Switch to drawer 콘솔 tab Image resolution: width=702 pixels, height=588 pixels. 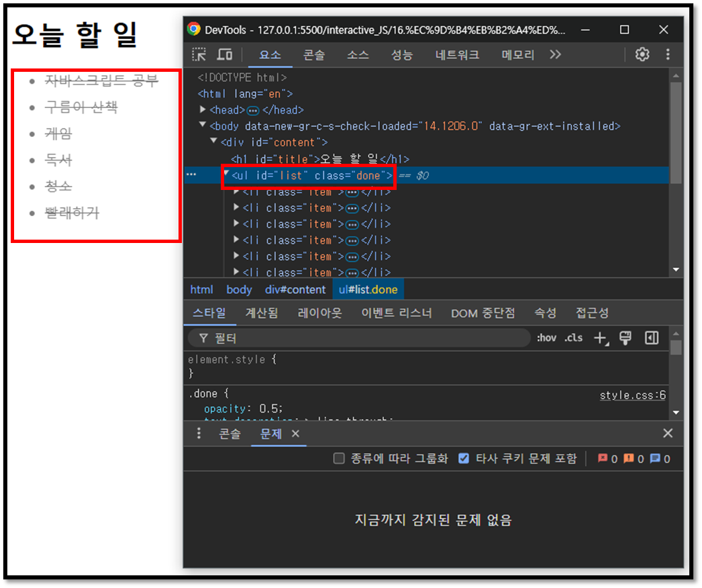[x=230, y=434]
